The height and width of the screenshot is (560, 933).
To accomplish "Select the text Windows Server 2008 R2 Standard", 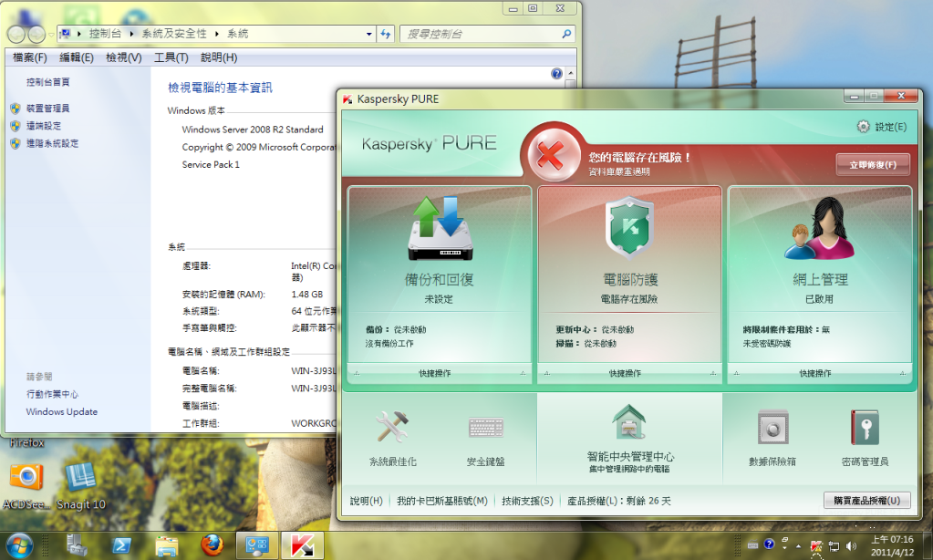I will [253, 130].
